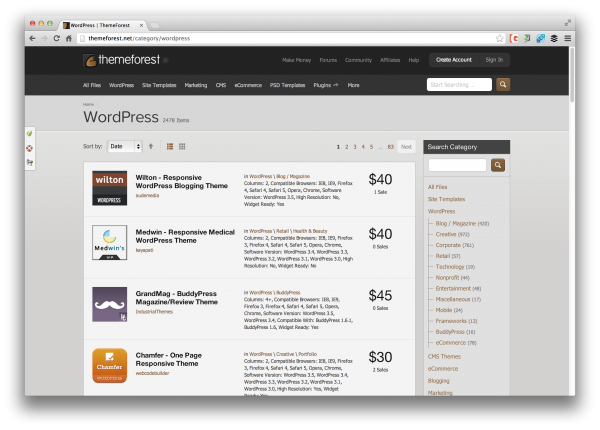Open the Chamfer theme thumbnail

pyautogui.click(x=109, y=366)
